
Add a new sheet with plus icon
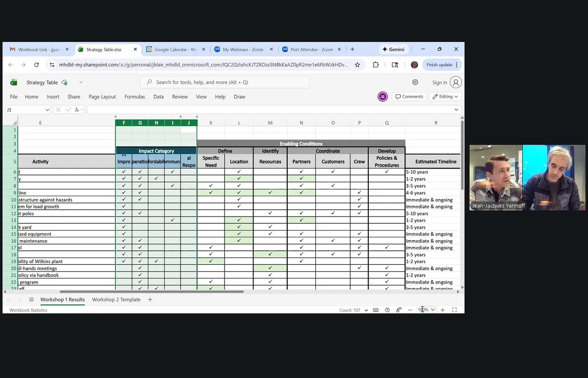click(150, 300)
